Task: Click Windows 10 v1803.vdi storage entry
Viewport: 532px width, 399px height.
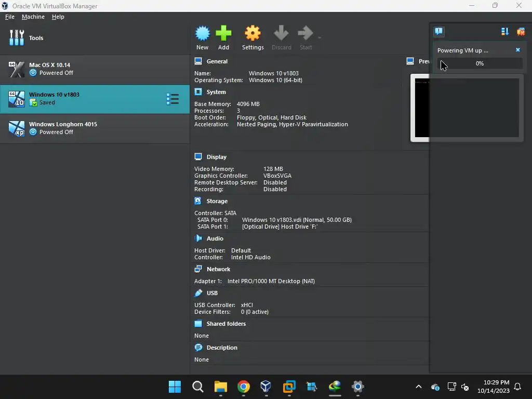Action: [x=297, y=220]
